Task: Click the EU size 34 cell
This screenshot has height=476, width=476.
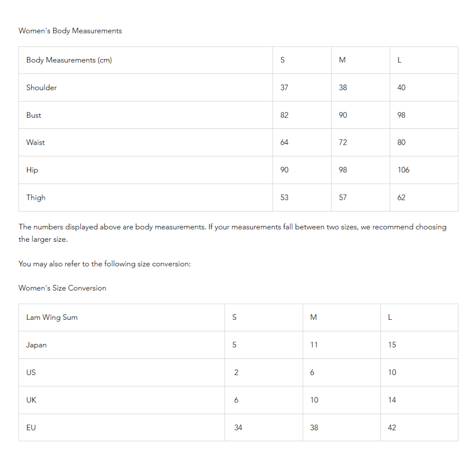Action: point(238,428)
